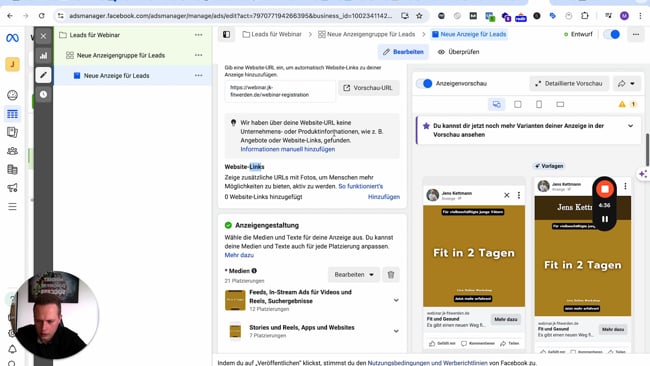Open Mehr dazu link under Anzeigengestaltung
Image resolution: width=650 pixels, height=366 pixels.
pyautogui.click(x=239, y=255)
